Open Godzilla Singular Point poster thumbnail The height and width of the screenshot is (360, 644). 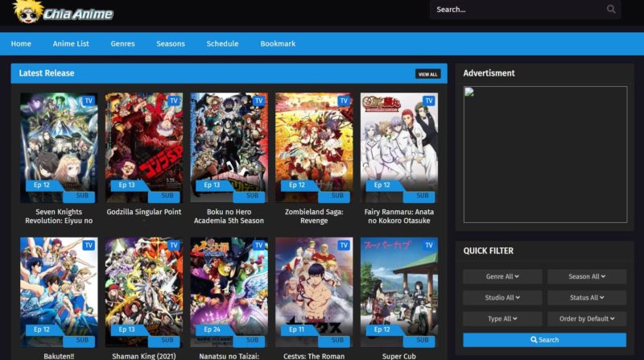click(144, 147)
